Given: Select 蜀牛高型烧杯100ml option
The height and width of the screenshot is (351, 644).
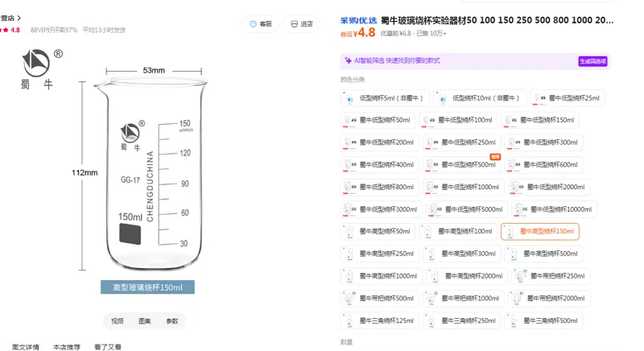Looking at the screenshot, I should click(458, 232).
